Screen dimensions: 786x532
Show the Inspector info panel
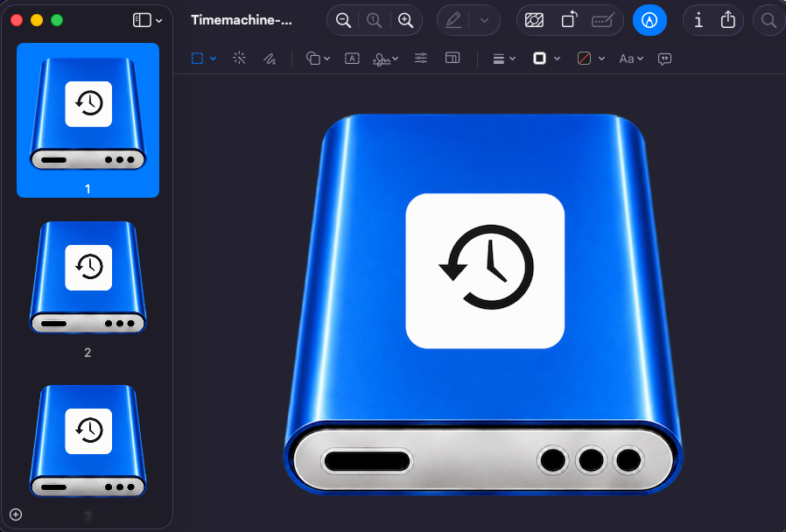[x=698, y=20]
